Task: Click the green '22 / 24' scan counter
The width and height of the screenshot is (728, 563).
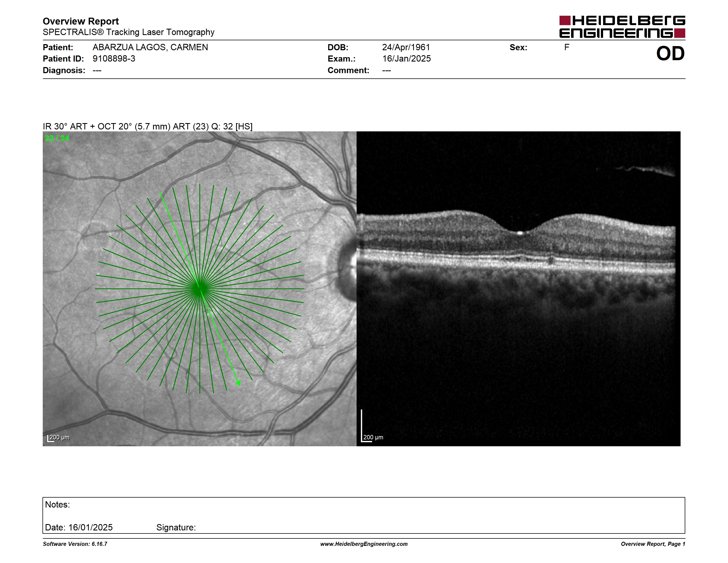Action: pyautogui.click(x=57, y=138)
